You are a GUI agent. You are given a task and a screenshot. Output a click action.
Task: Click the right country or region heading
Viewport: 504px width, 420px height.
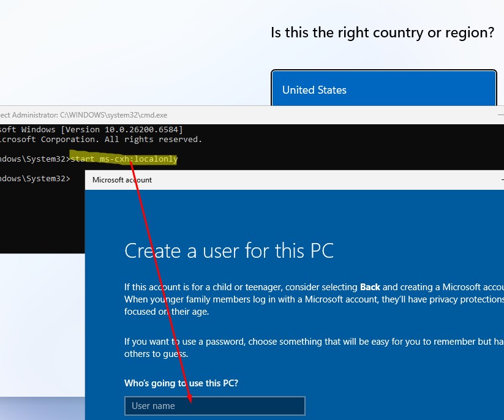[382, 32]
